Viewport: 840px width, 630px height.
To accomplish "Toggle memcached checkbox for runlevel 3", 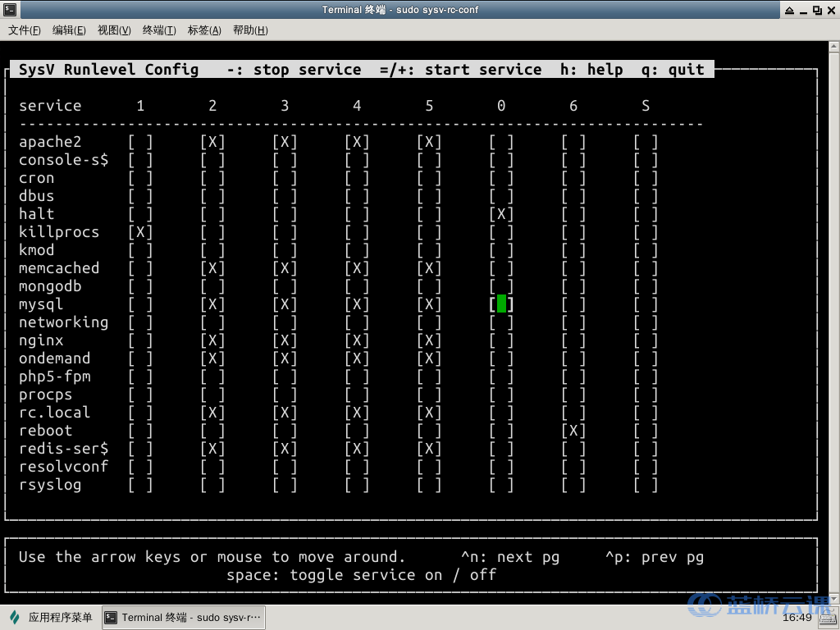I will pos(285,268).
